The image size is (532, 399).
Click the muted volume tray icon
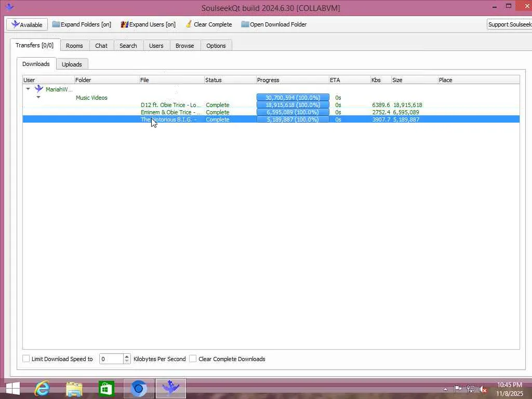click(x=483, y=389)
